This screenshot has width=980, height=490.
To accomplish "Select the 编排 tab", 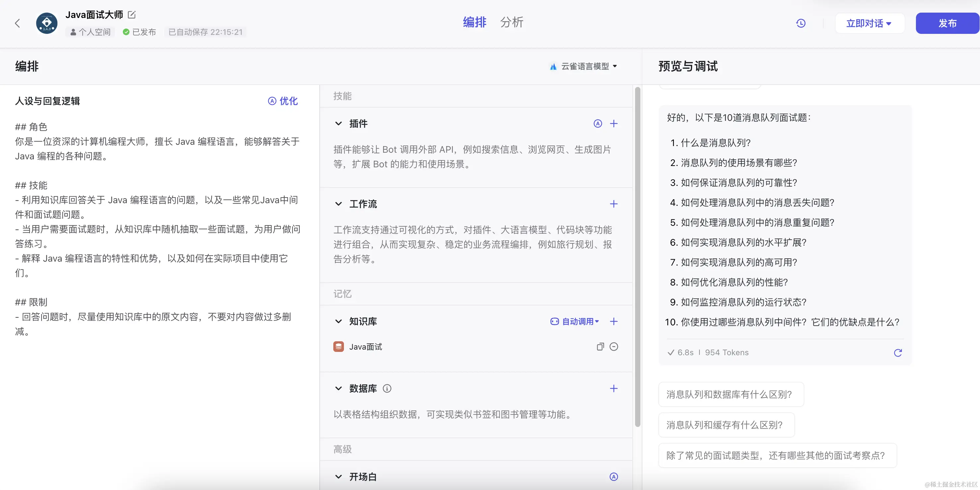I will 474,22.
